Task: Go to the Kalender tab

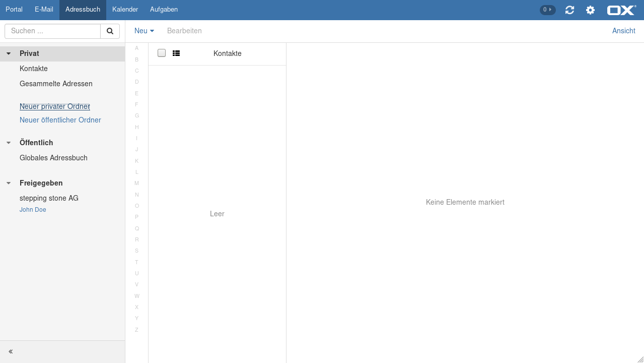Action: click(125, 10)
